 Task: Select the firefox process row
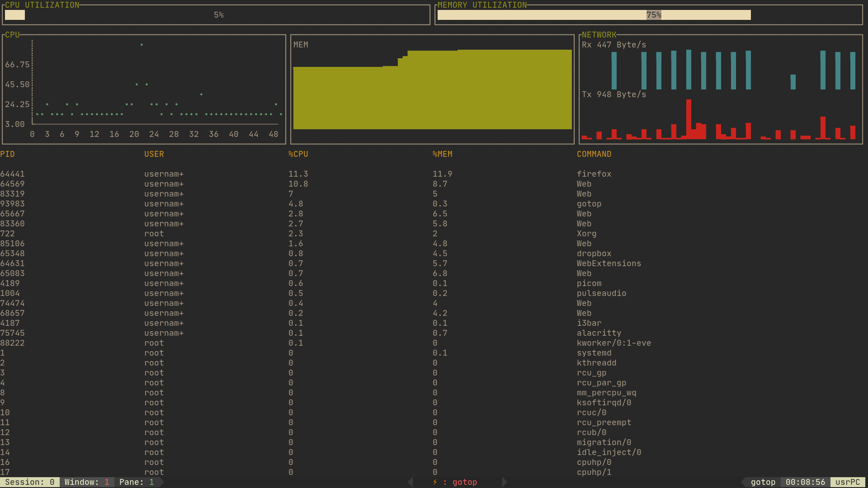tap(594, 174)
